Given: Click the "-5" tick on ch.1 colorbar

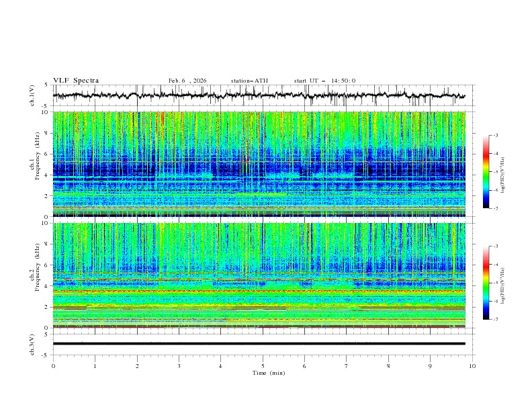Looking at the screenshot, I should coord(496,172).
